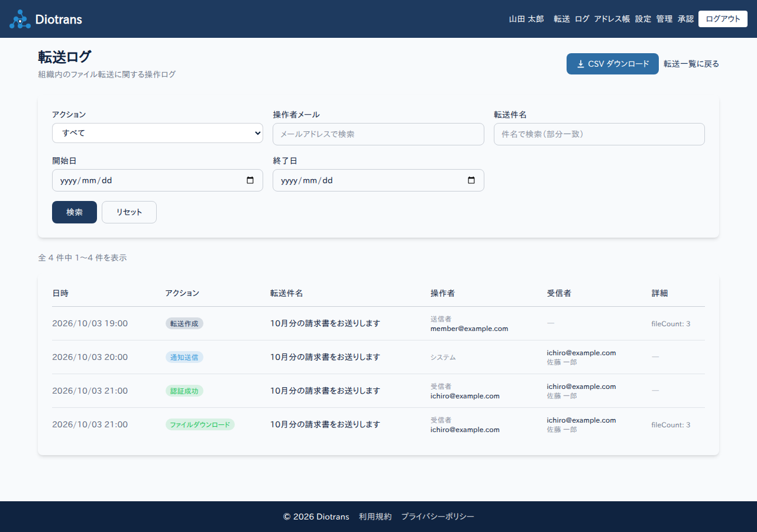Viewport: 757px width, 532px height.
Task: Go back via 転送一覧に戻る link
Action: click(691, 64)
